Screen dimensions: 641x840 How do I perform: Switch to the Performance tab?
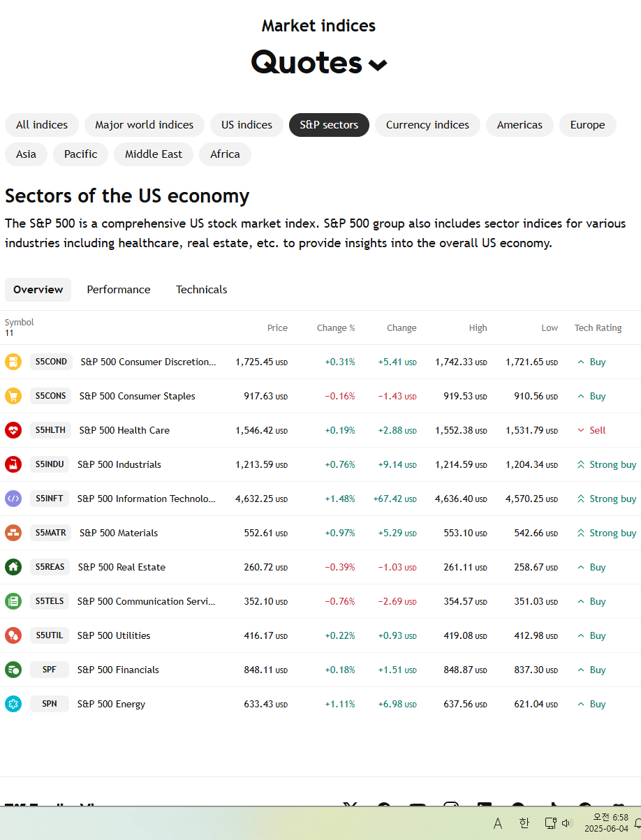tap(119, 290)
